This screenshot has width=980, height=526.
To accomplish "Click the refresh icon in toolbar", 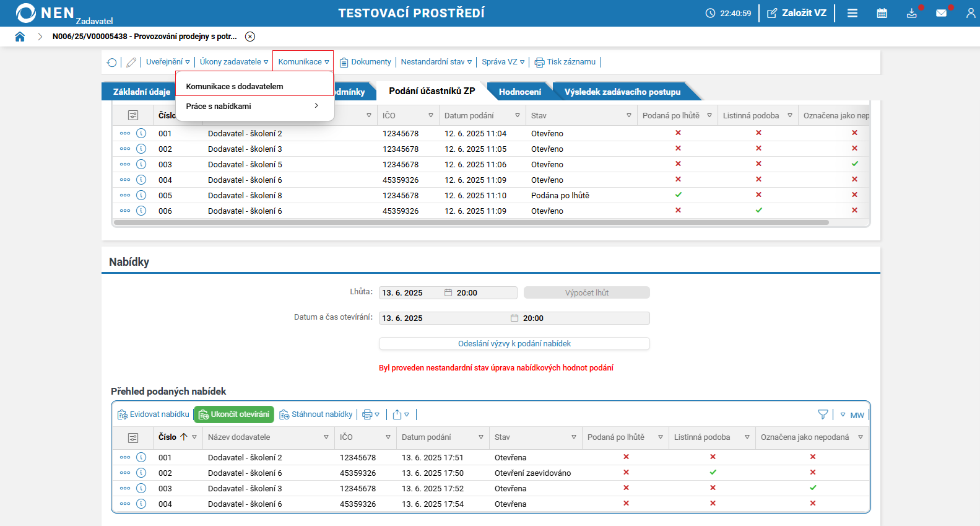I will (112, 62).
